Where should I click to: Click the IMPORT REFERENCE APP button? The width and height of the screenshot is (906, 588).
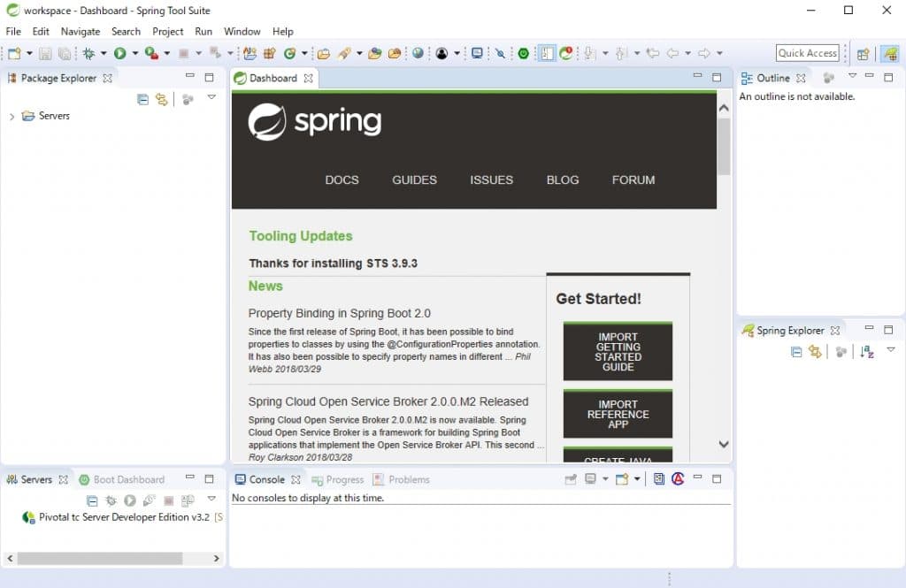[x=617, y=414]
